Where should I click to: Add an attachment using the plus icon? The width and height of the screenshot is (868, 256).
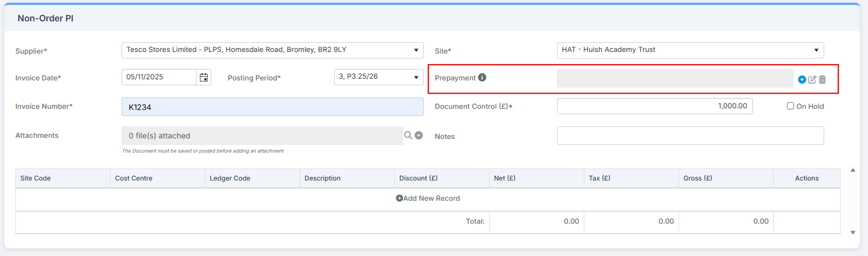click(x=419, y=135)
